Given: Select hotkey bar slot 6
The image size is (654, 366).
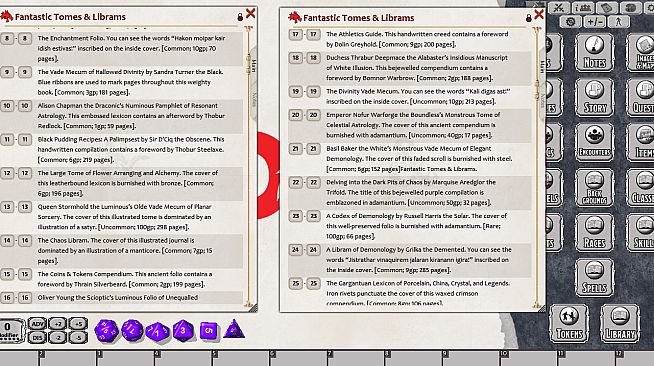Looking at the screenshot, I should (298, 359).
